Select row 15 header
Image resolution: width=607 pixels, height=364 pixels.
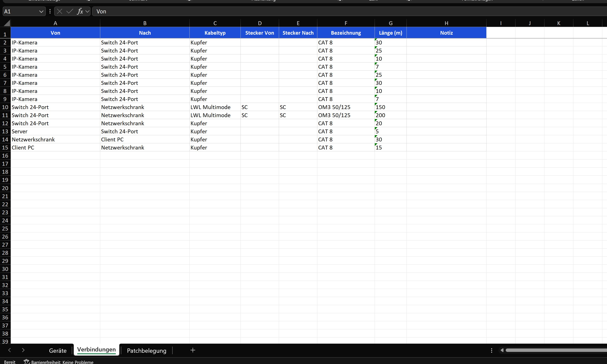click(x=5, y=148)
